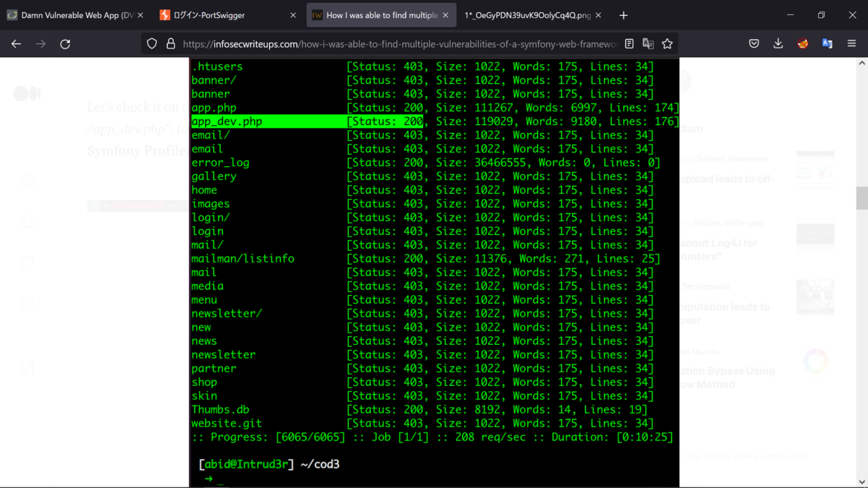Toggle tracking protection via the shield icon

[150, 43]
